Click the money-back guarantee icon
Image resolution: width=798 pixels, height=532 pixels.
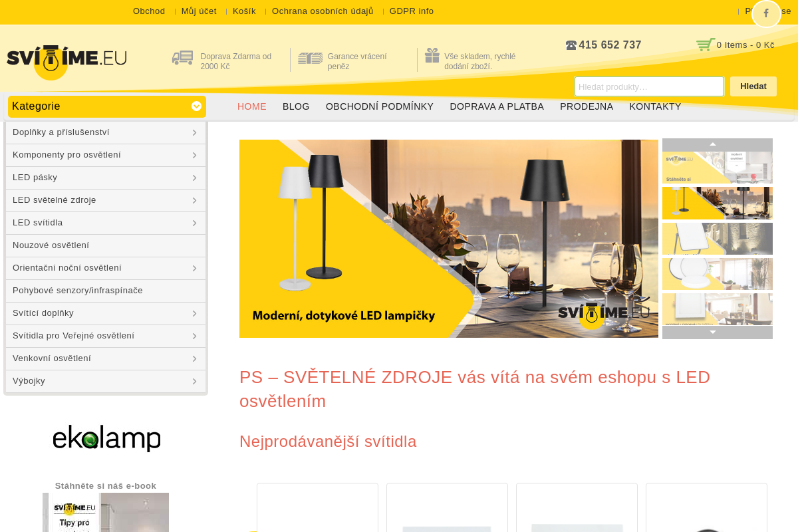(x=310, y=59)
